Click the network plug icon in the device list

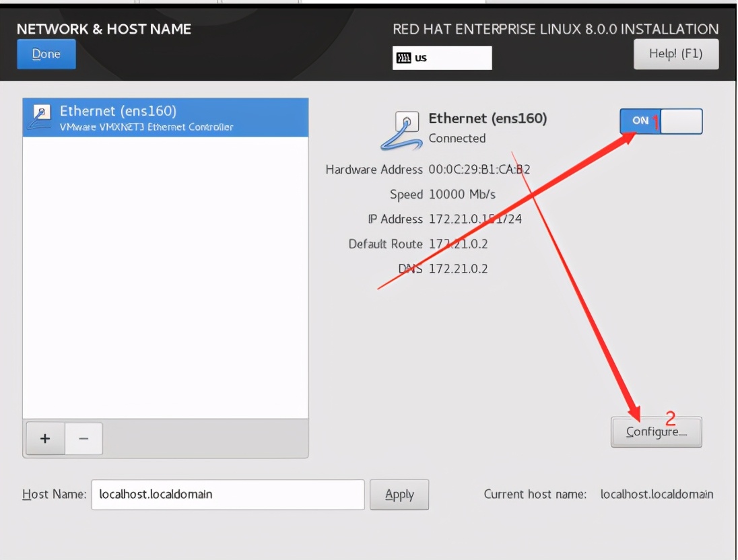tap(40, 117)
